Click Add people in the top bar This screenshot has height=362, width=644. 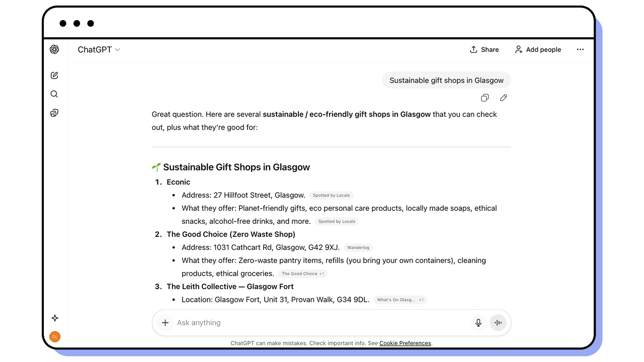click(538, 49)
